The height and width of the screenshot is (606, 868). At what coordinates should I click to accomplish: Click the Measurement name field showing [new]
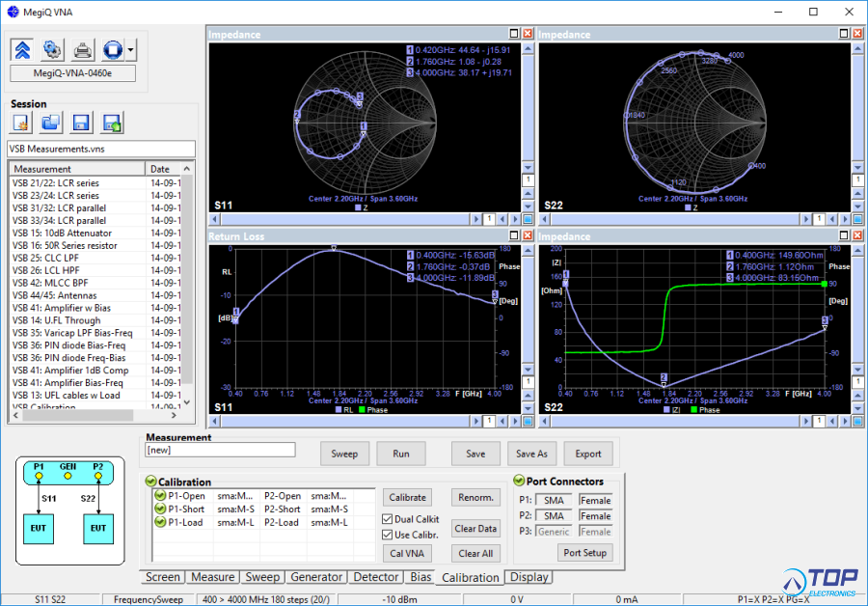(220, 450)
